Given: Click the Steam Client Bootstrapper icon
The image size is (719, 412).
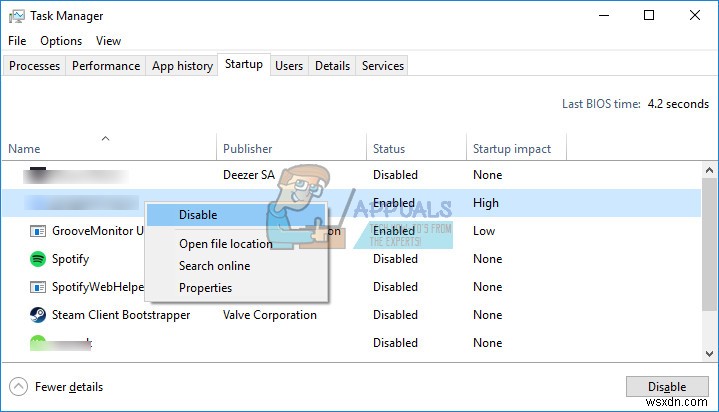Looking at the screenshot, I should click(38, 315).
